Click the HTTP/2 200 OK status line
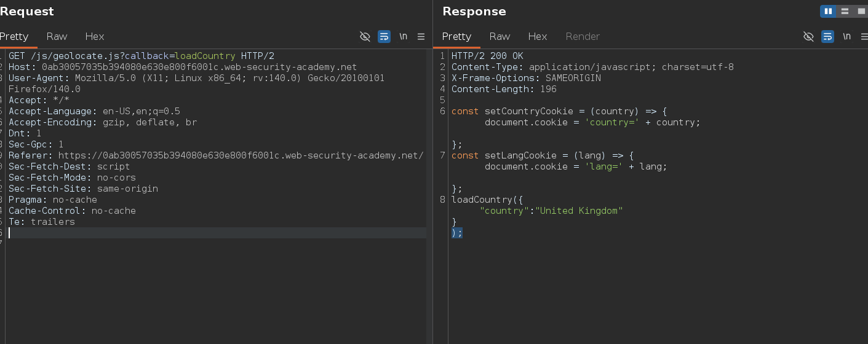 (x=487, y=56)
